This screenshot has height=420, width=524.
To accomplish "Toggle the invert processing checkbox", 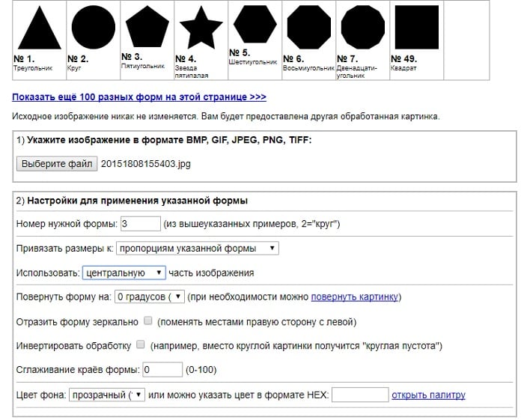I will pyautogui.click(x=140, y=345).
